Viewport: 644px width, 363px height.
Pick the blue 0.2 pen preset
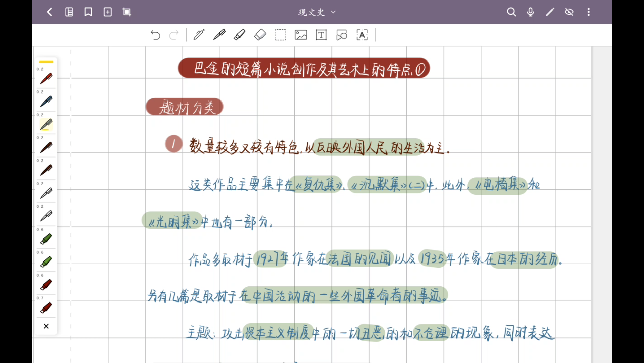[46, 101]
